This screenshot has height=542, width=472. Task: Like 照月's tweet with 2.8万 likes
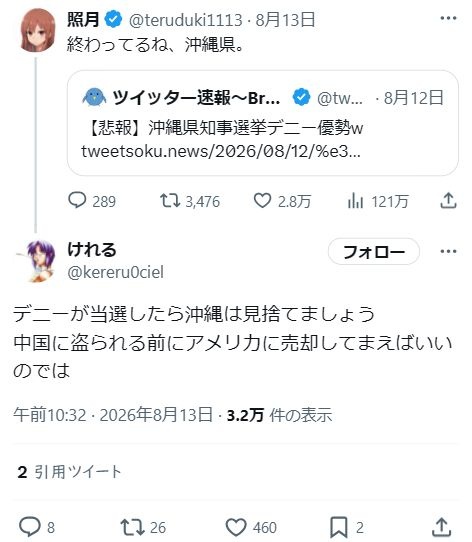pos(262,200)
